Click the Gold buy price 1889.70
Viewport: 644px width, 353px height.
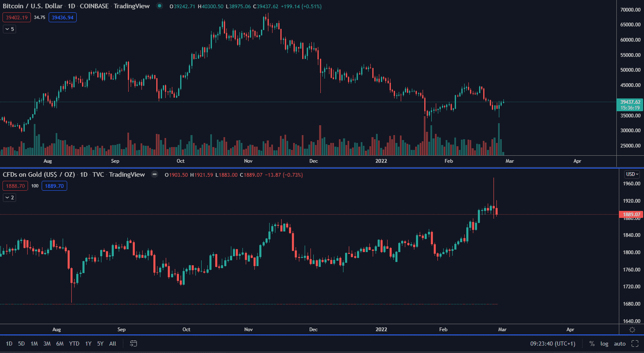54,186
